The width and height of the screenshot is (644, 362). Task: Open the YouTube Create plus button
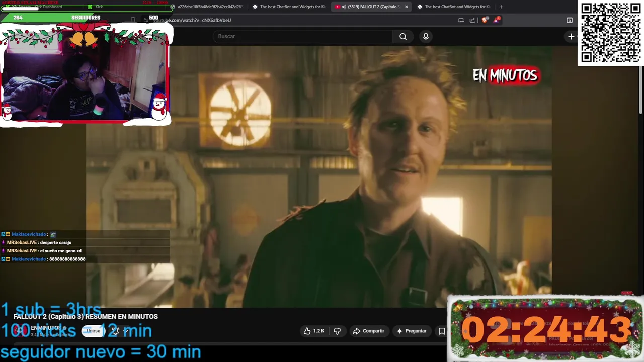(x=571, y=36)
